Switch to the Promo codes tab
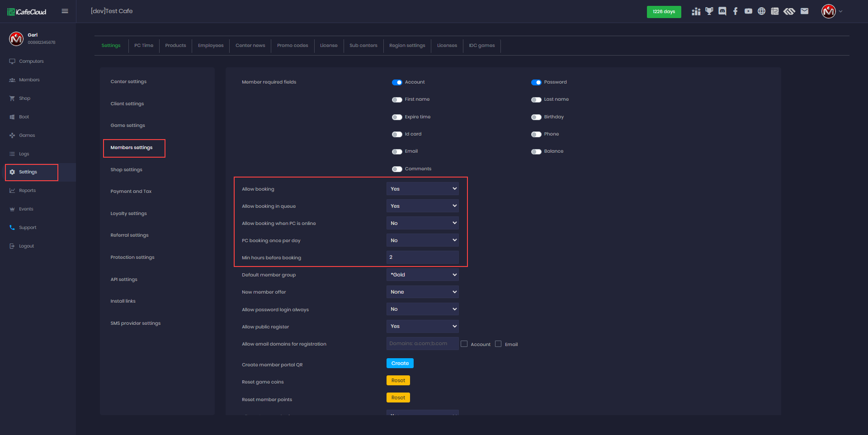The image size is (868, 435). [292, 46]
